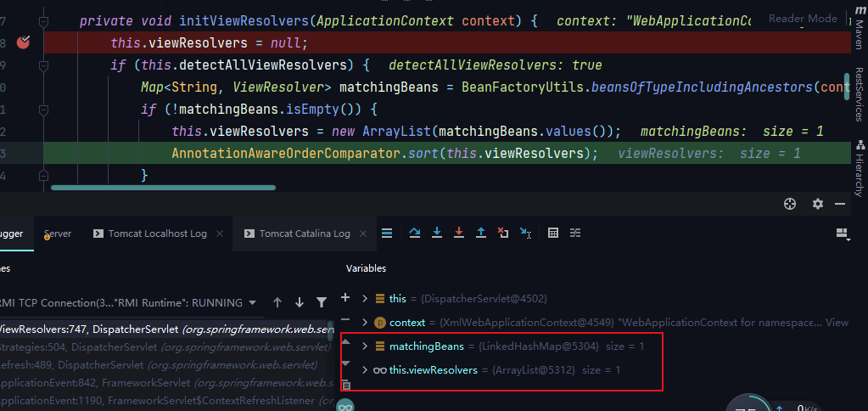Toggle the breakpoint on the viewResolvers null line
868x411 pixels.
pyautogui.click(x=23, y=42)
